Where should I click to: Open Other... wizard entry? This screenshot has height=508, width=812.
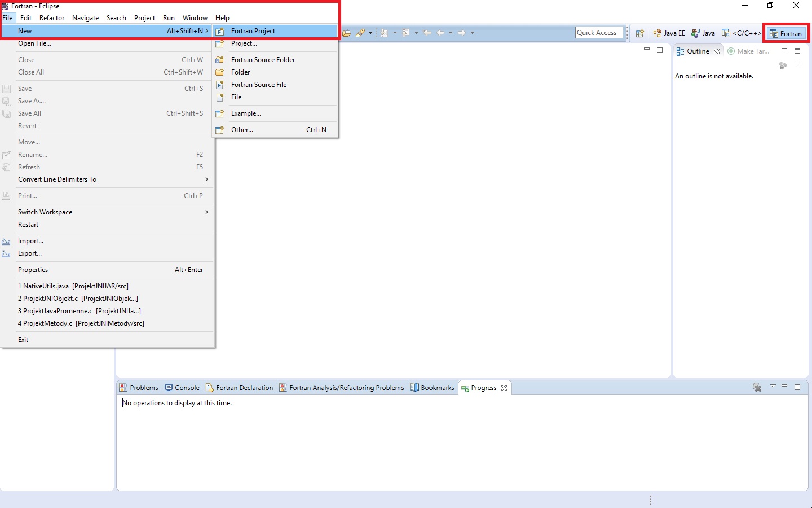coord(275,130)
